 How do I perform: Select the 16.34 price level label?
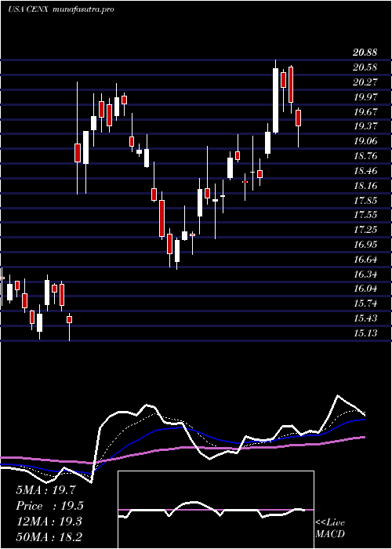(x=365, y=274)
